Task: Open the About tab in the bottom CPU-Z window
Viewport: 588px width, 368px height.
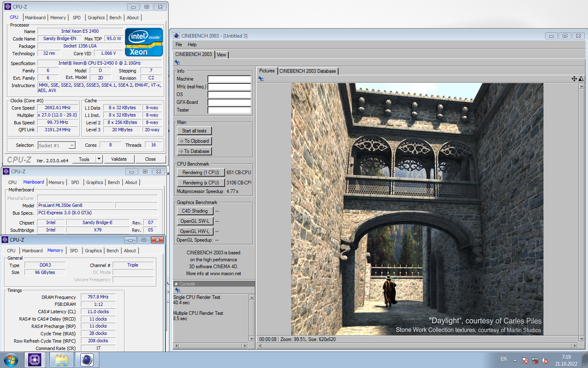Action: point(130,251)
